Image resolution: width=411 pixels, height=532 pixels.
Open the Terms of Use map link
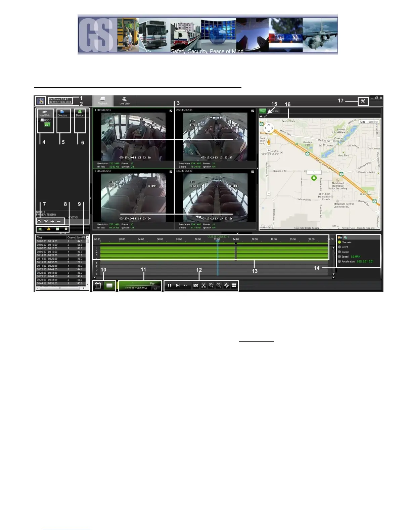(348, 228)
